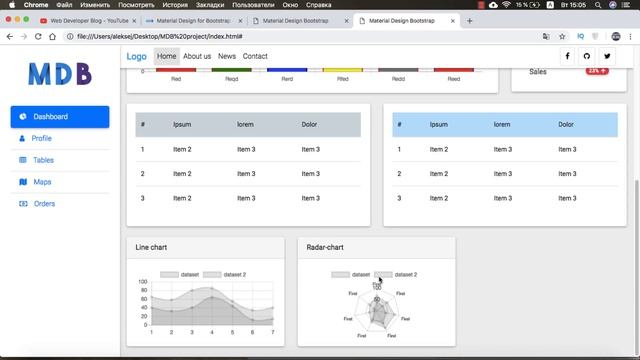
Task: Open the История menu in the menu bar
Action: (x=175, y=5)
